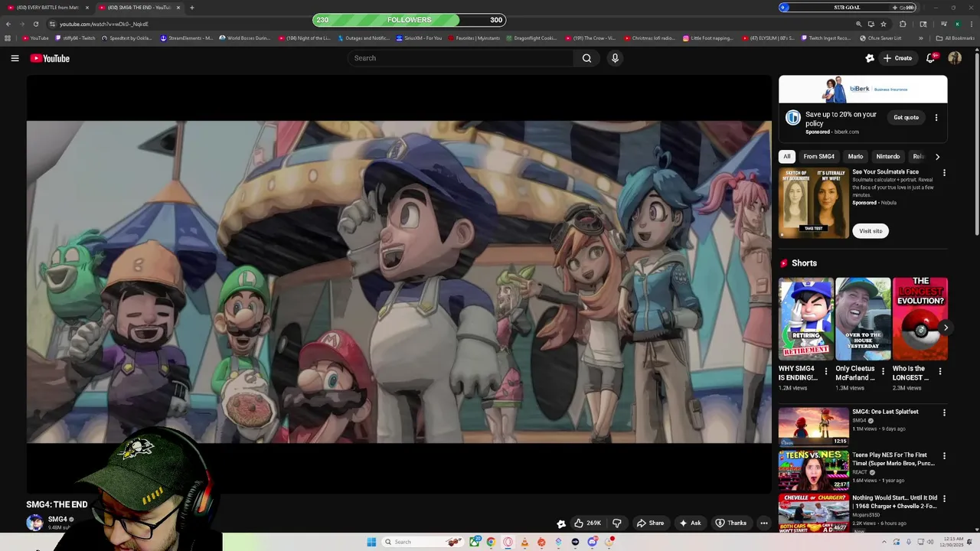
Task: Open VLC cone icon in taskbar
Action: point(524,542)
